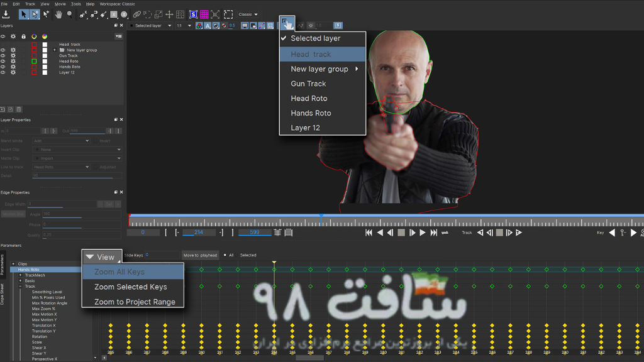
Task: Hide the Head Roto layer eye
Action: (x=3, y=61)
